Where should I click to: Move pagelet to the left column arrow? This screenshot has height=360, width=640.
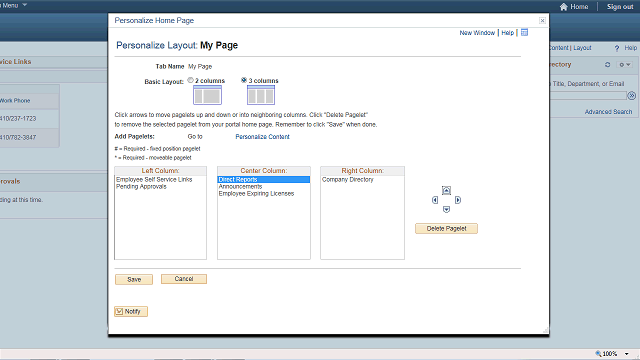point(435,200)
